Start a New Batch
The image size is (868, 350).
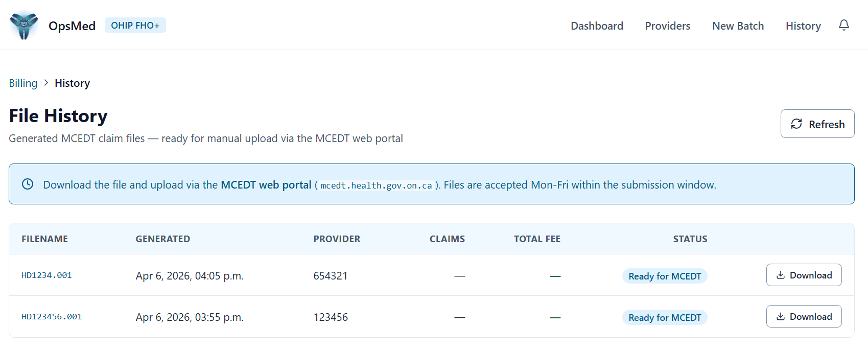click(x=738, y=26)
